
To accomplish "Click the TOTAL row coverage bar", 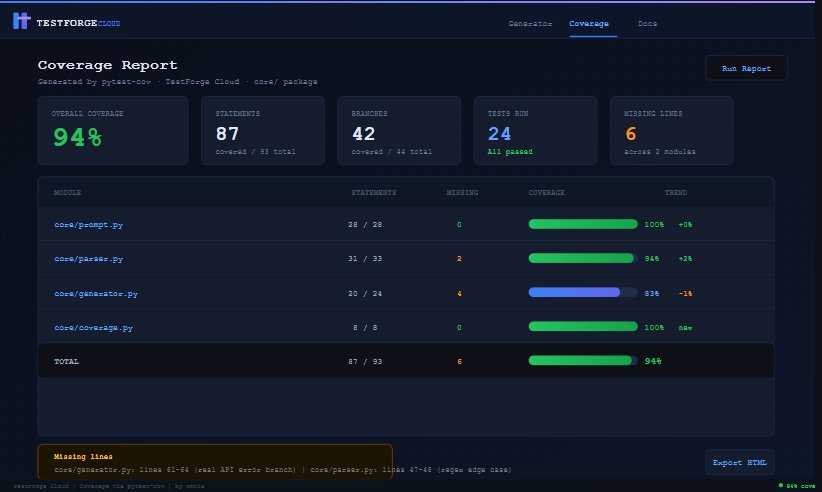I will (583, 360).
